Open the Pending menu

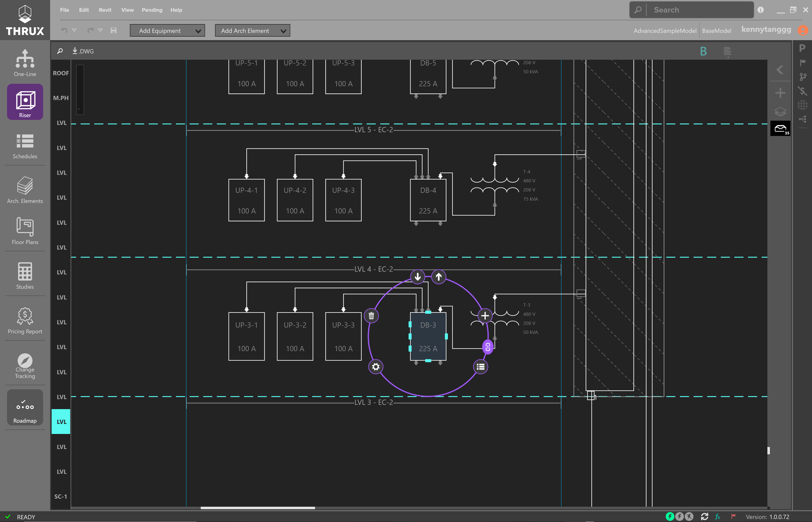(x=152, y=10)
